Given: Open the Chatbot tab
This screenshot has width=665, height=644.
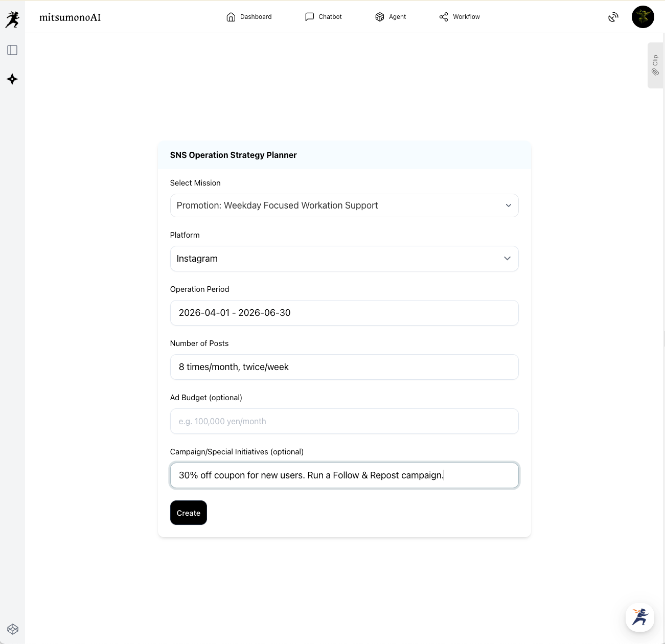Looking at the screenshot, I should tap(324, 17).
